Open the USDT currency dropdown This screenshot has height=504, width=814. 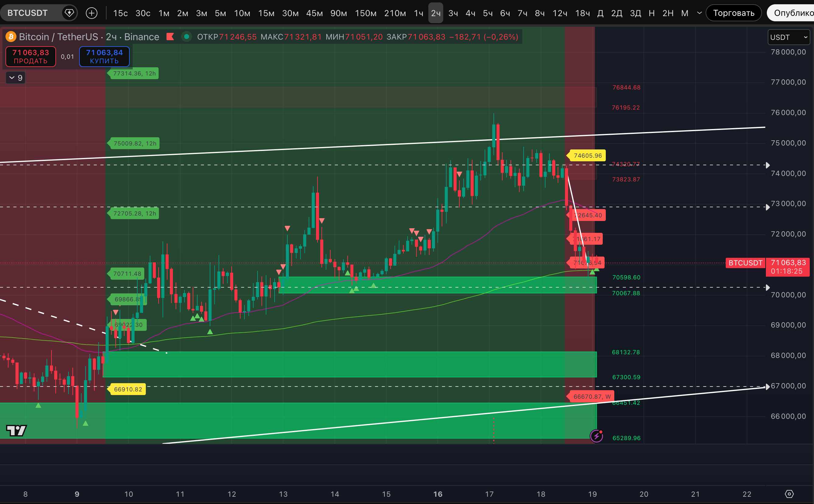(x=788, y=37)
